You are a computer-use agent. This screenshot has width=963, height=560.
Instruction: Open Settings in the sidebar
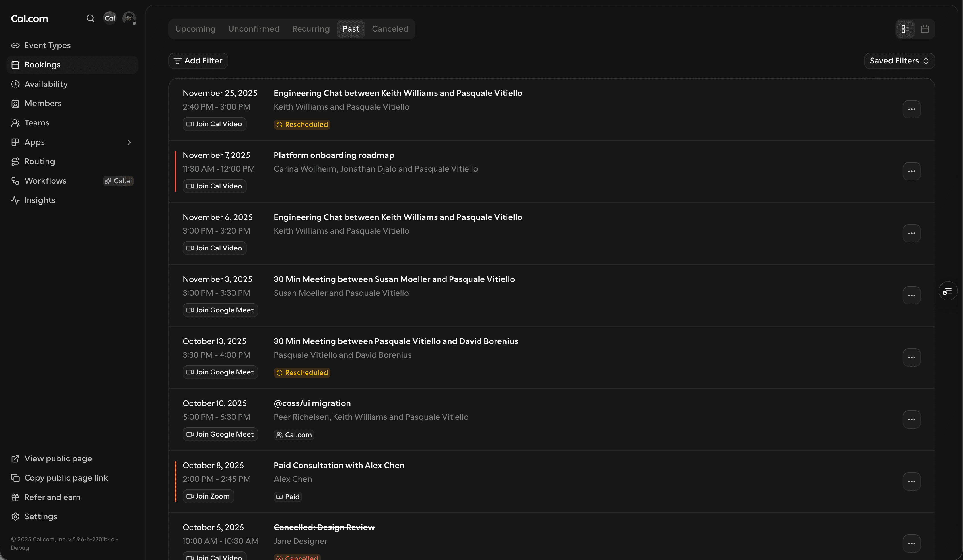pyautogui.click(x=40, y=517)
